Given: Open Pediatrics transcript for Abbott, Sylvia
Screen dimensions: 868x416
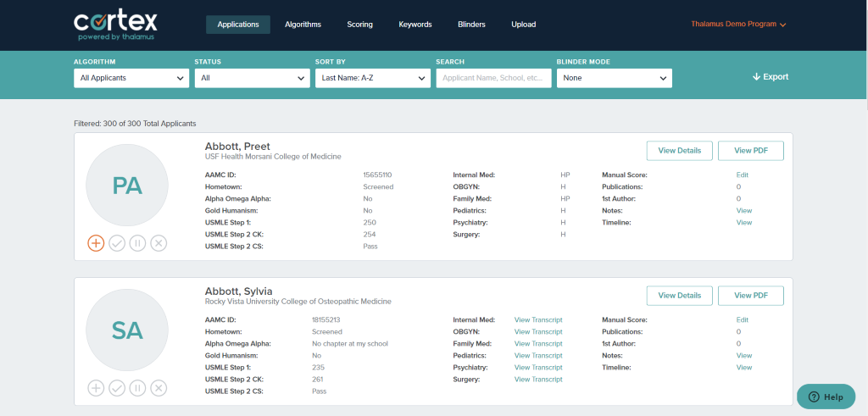Looking at the screenshot, I should (x=538, y=356).
